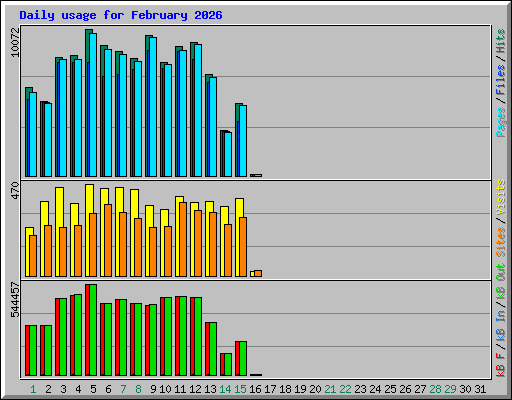Click day 11 on the date axis
The height and width of the screenshot is (400, 512).
point(180,389)
